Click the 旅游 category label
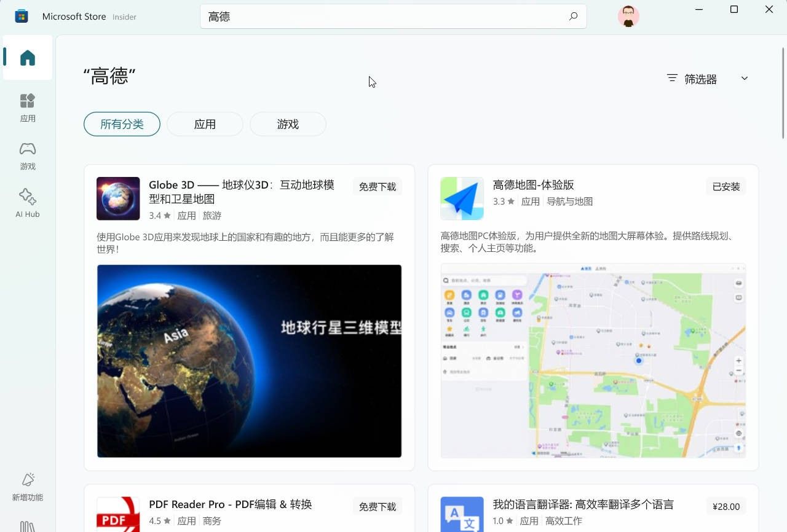 (212, 216)
